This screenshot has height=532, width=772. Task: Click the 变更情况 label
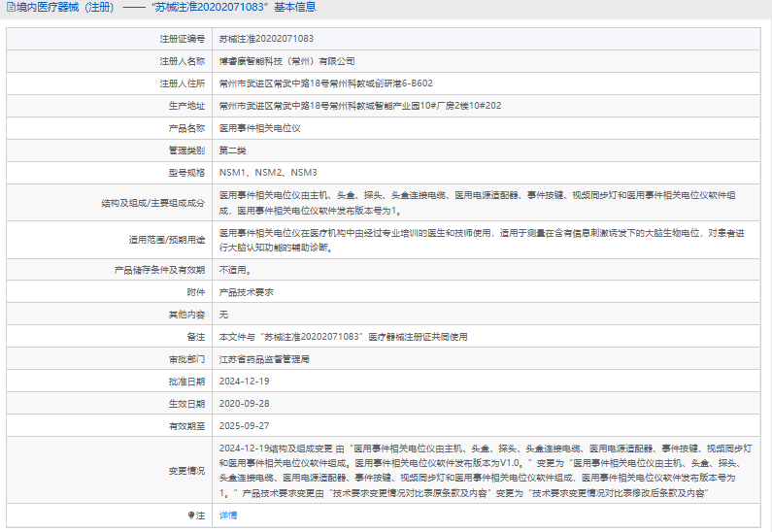coord(186,471)
